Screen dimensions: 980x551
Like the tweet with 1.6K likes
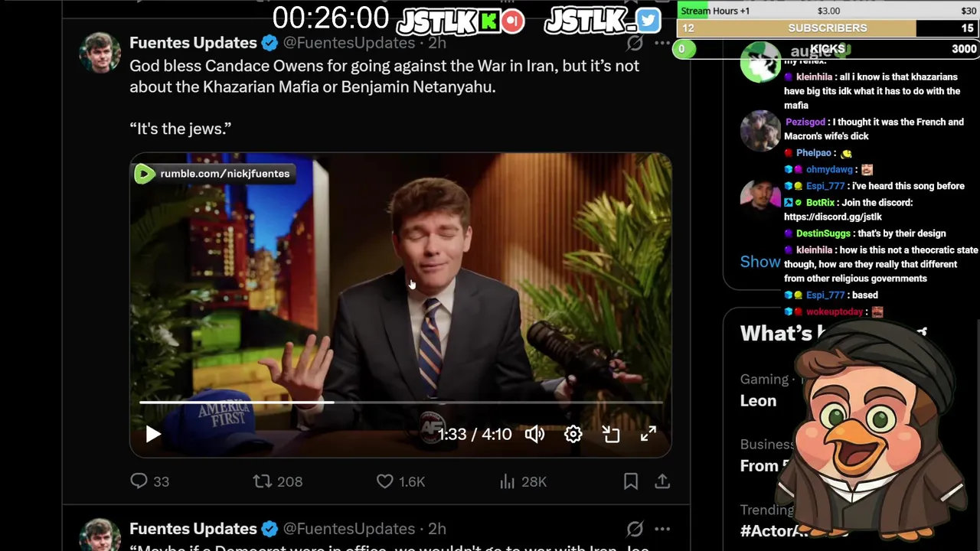tap(385, 481)
